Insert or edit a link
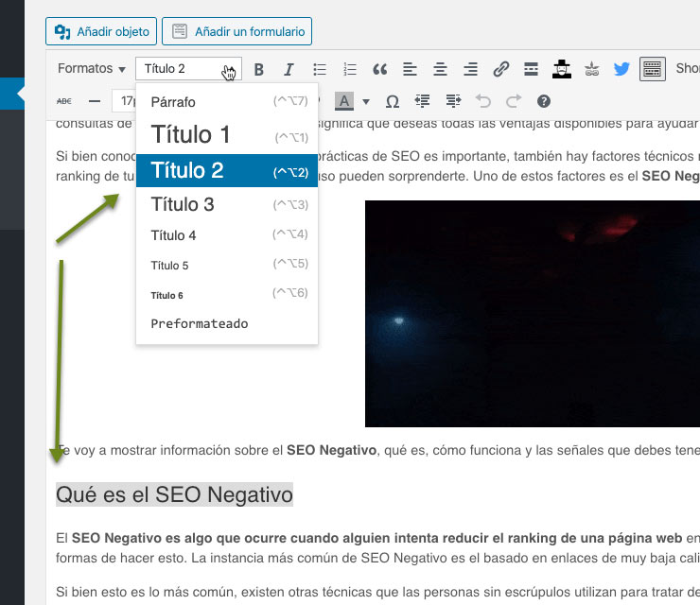The width and height of the screenshot is (700, 605). click(x=501, y=69)
